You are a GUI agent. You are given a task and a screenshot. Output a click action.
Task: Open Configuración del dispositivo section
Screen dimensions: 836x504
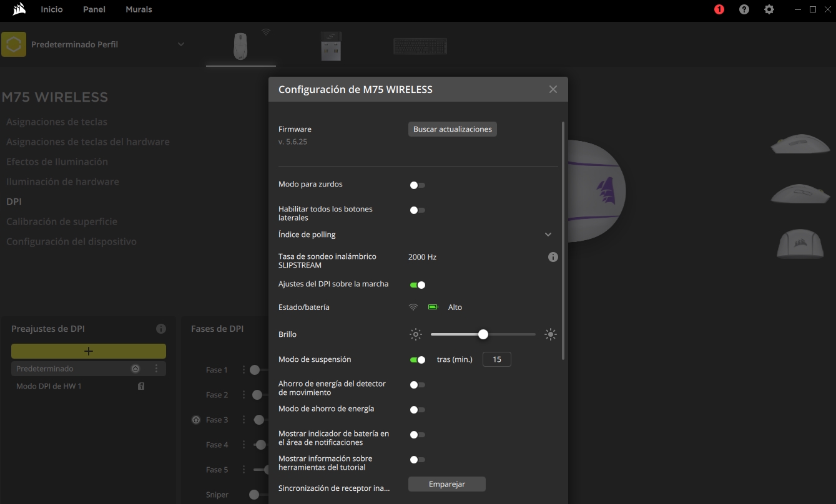tap(71, 241)
